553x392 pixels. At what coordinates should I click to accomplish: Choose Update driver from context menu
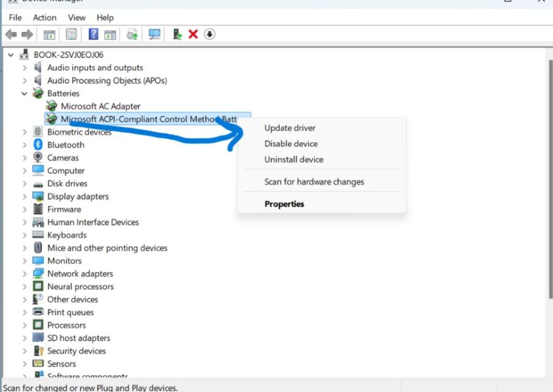point(290,128)
